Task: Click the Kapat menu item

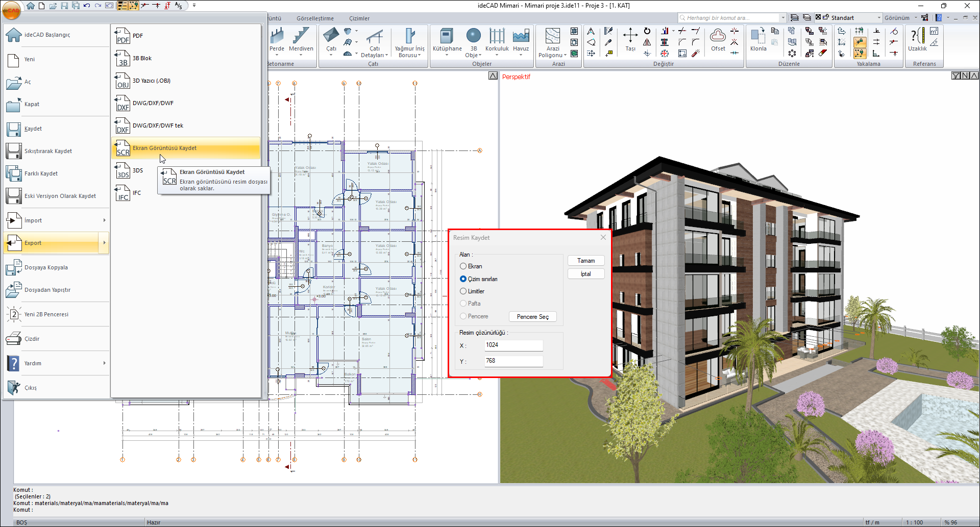Action: click(x=56, y=104)
